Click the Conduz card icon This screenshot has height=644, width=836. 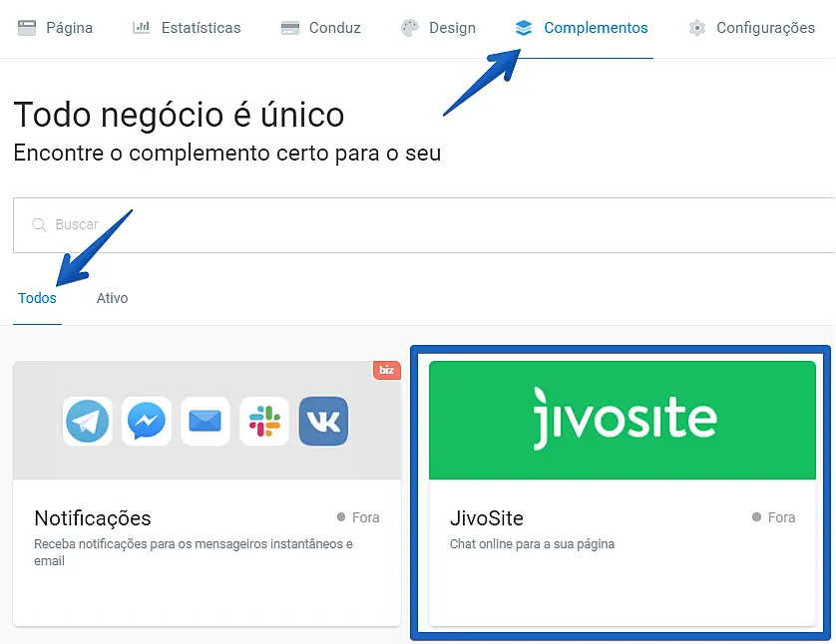point(290,28)
